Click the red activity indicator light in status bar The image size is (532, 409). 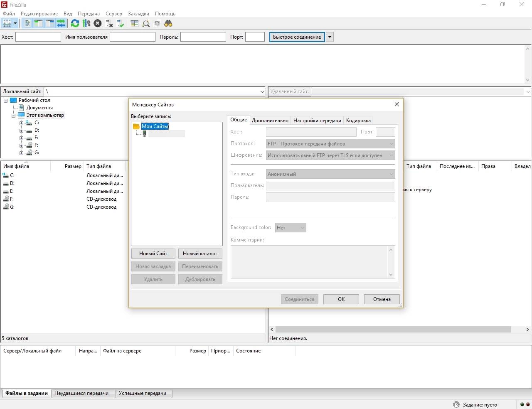528,404
